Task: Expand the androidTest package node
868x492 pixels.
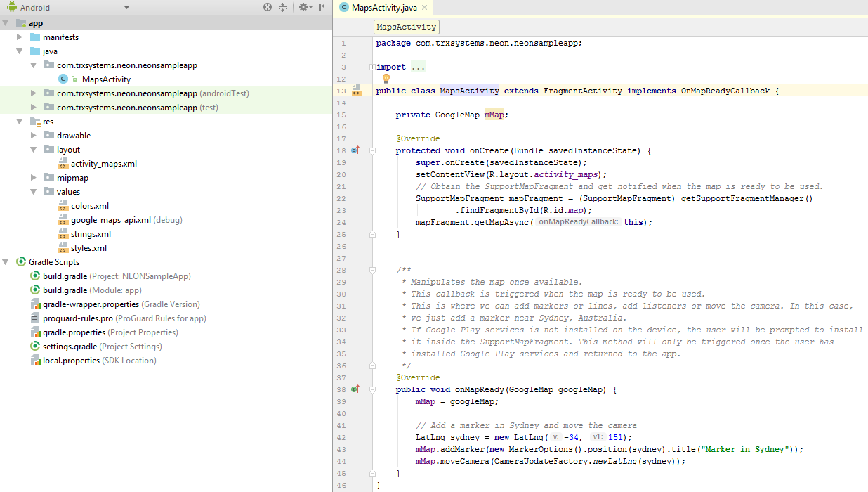Action: (x=34, y=93)
